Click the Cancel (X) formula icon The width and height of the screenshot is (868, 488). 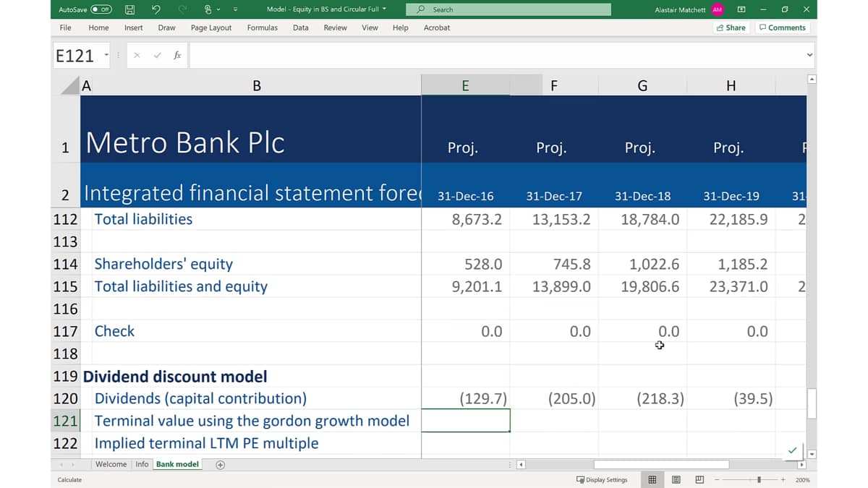(x=137, y=55)
